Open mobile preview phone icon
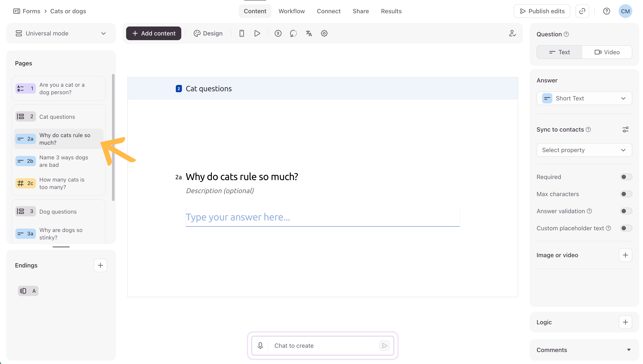The image size is (643, 364). coord(242,33)
